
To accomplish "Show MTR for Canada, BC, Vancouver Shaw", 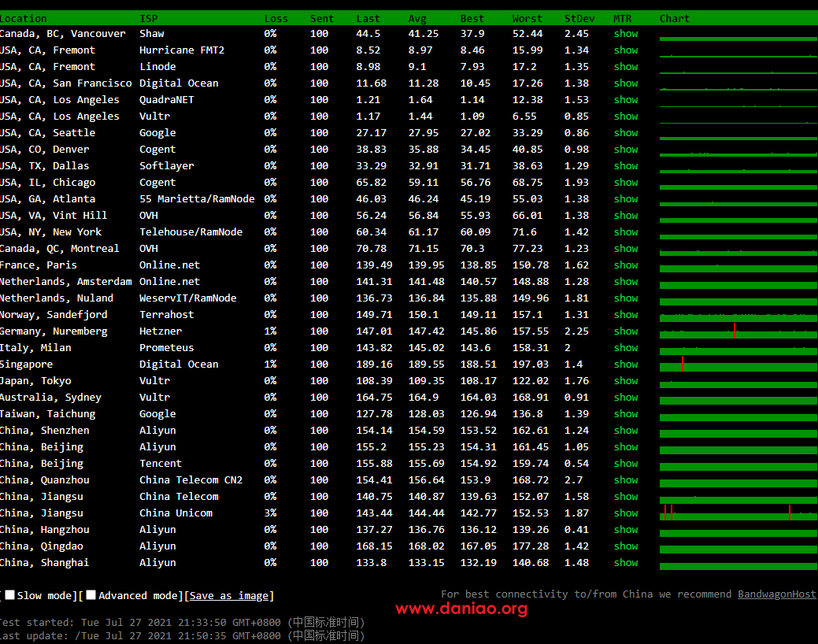I will click(625, 33).
